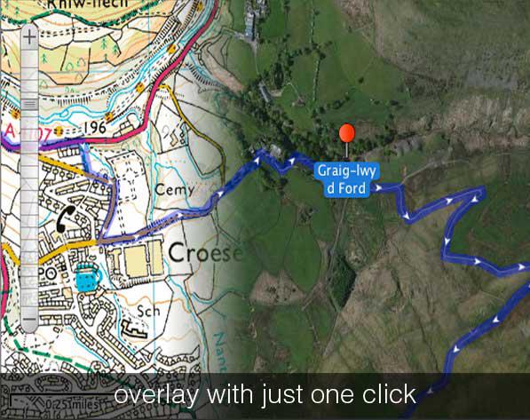Click the Sch school label
Viewport: 530px width, 420px height.
148,311
